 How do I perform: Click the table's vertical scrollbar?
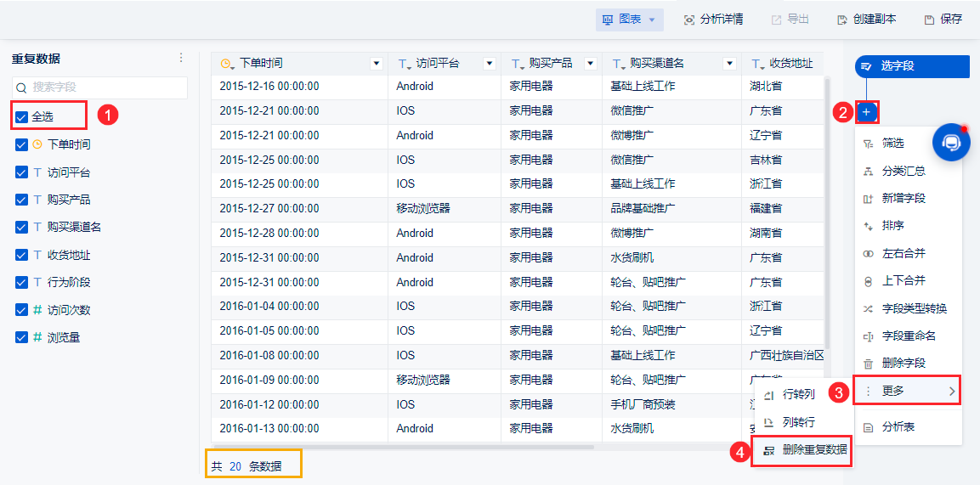click(827, 212)
